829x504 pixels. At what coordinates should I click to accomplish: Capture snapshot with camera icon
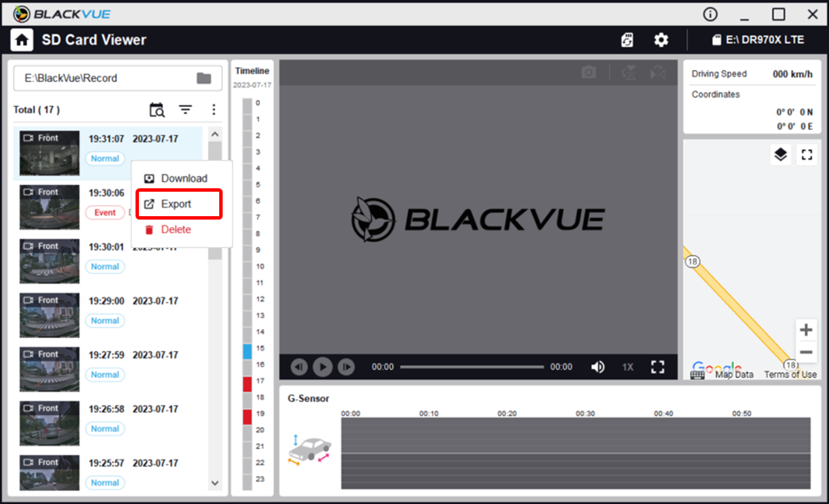pos(589,73)
